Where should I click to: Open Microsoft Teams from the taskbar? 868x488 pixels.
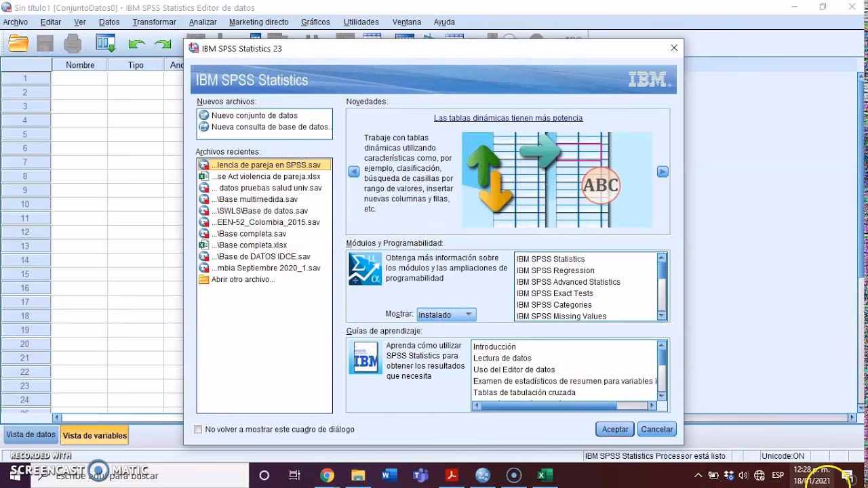coord(420,475)
